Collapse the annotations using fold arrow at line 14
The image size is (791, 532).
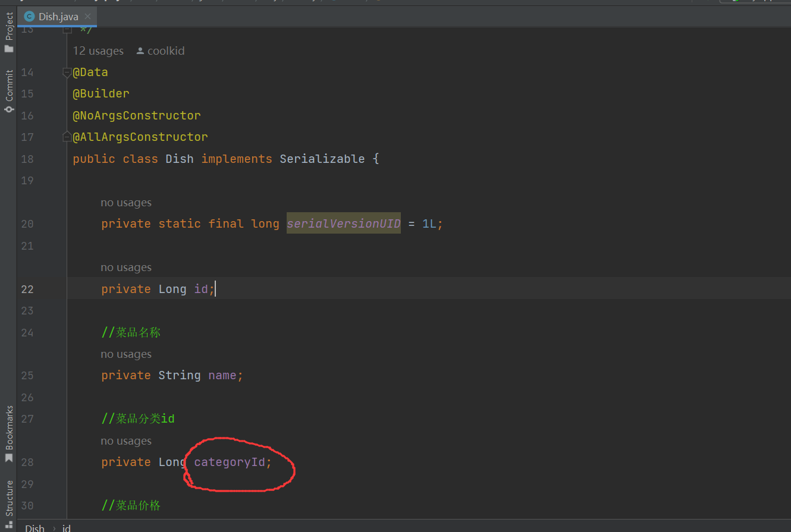point(65,72)
